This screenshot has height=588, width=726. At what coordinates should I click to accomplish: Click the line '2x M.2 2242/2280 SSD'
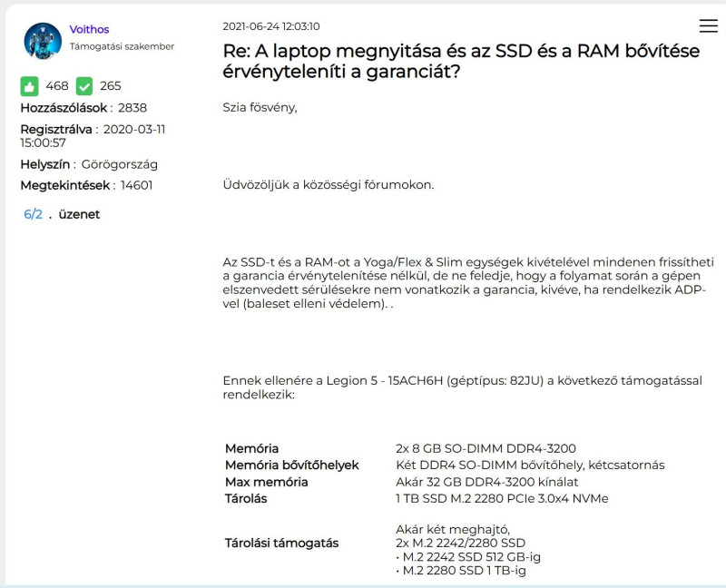[x=461, y=544]
